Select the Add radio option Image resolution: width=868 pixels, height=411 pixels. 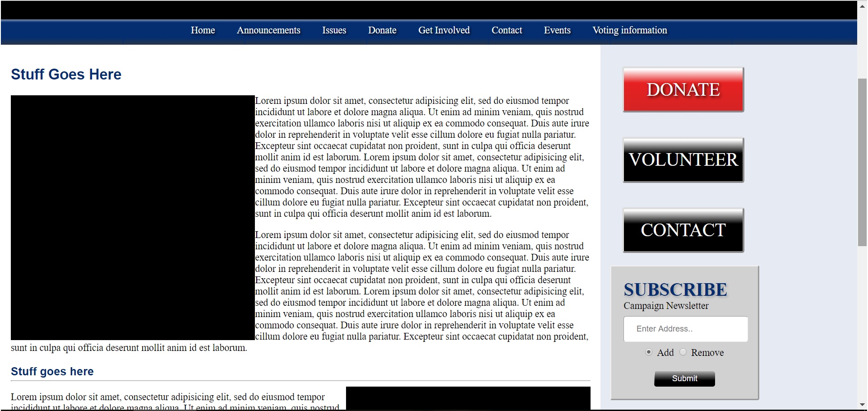pos(649,352)
